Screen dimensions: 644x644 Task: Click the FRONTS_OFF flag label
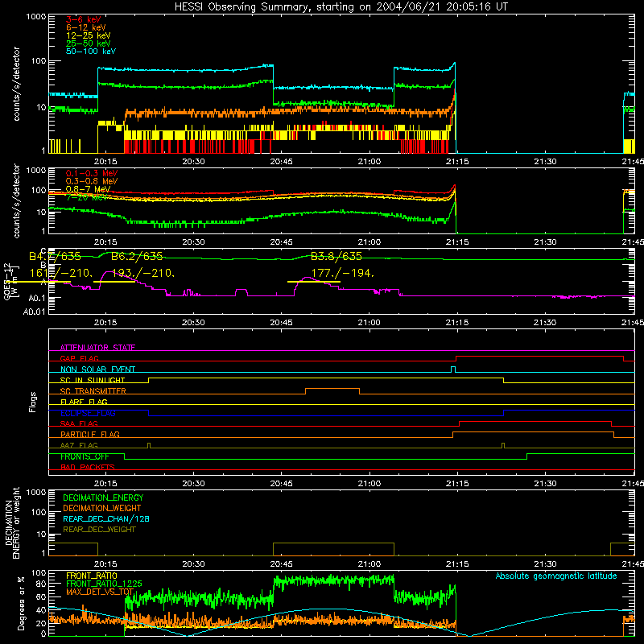pos(85,456)
